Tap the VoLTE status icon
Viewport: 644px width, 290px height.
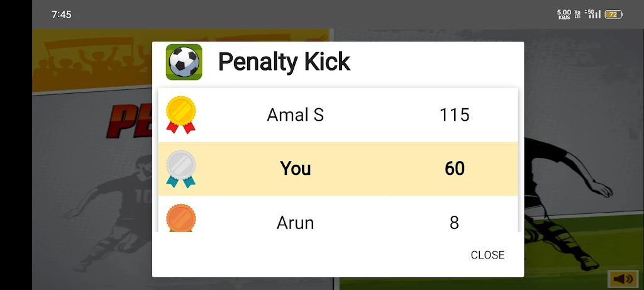[x=577, y=14]
